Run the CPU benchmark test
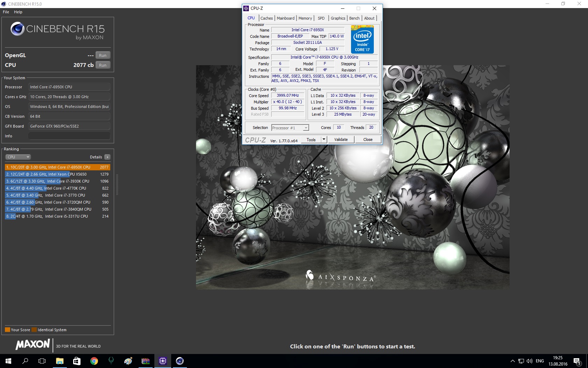Image resolution: width=588 pixels, height=368 pixels. [x=103, y=65]
